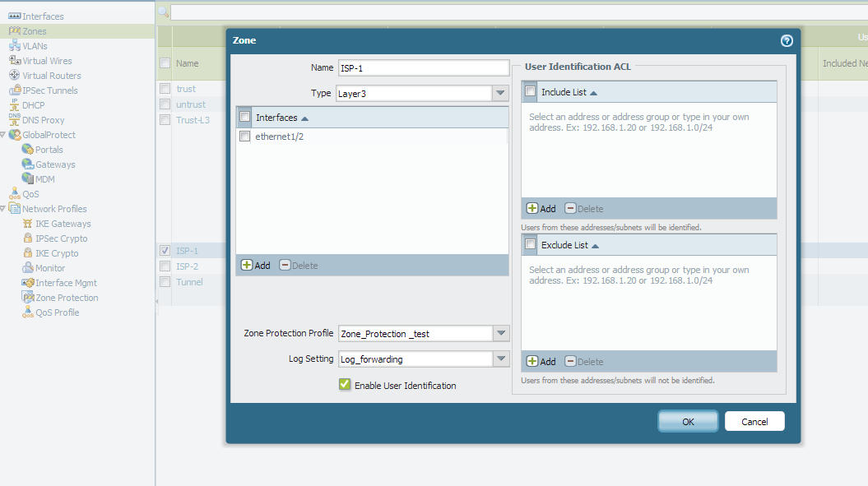Delete selected interface

tap(299, 265)
